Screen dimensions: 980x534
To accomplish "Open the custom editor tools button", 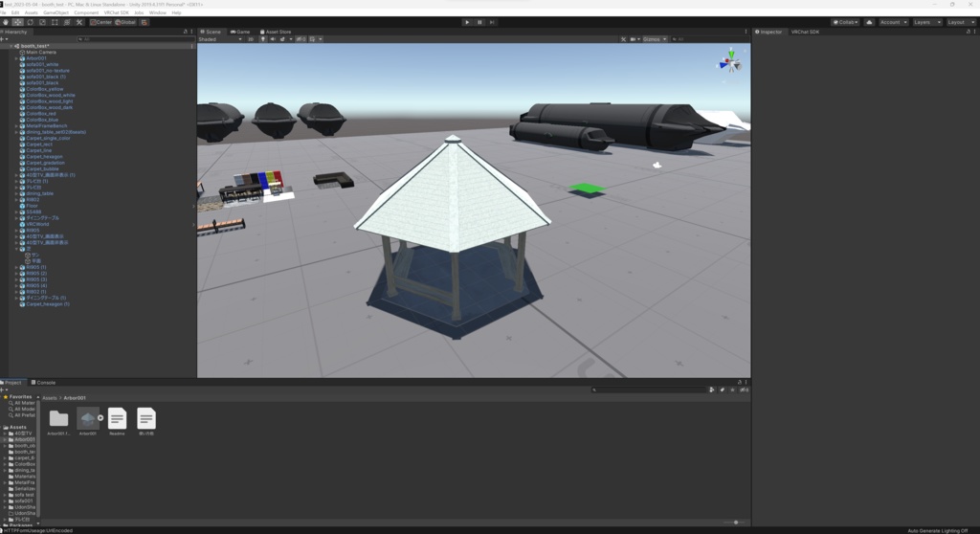I will 79,22.
